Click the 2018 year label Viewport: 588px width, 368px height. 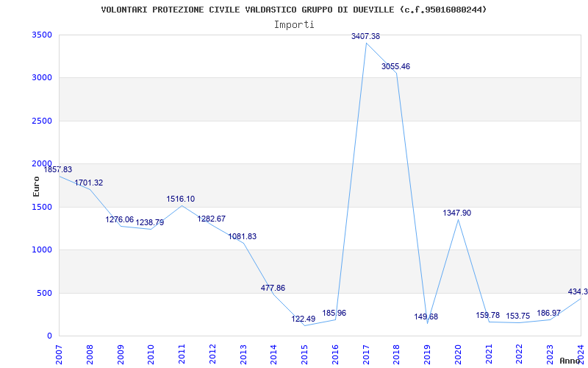coord(397,354)
